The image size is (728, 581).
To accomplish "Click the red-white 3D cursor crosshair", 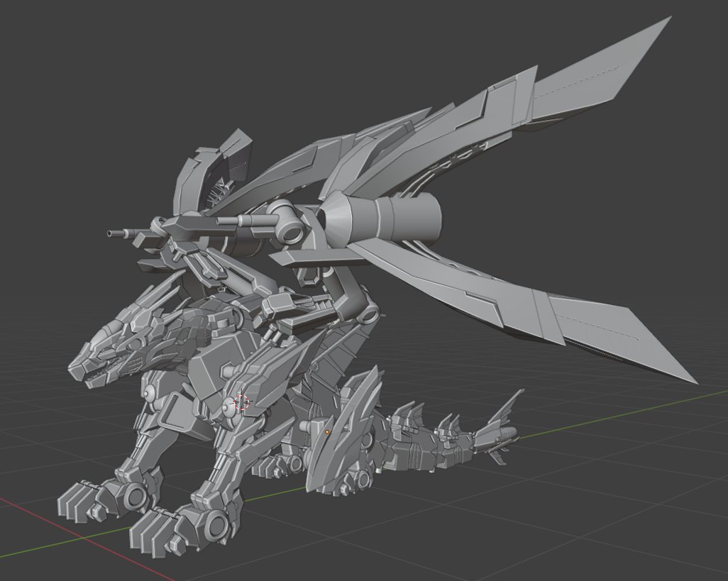I will [241, 403].
